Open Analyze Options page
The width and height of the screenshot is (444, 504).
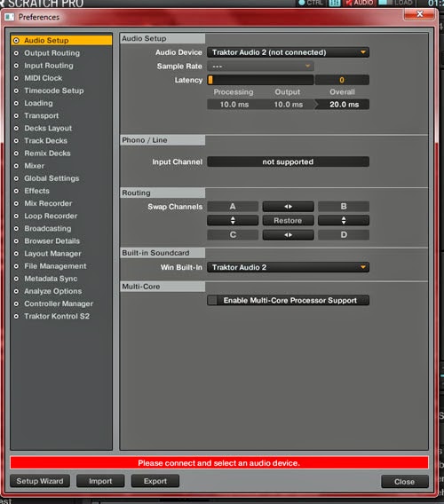pos(52,291)
